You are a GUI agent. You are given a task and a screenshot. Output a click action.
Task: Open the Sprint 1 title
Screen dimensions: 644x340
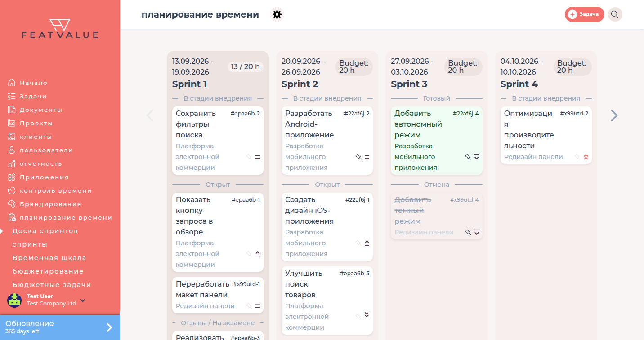pyautogui.click(x=190, y=84)
